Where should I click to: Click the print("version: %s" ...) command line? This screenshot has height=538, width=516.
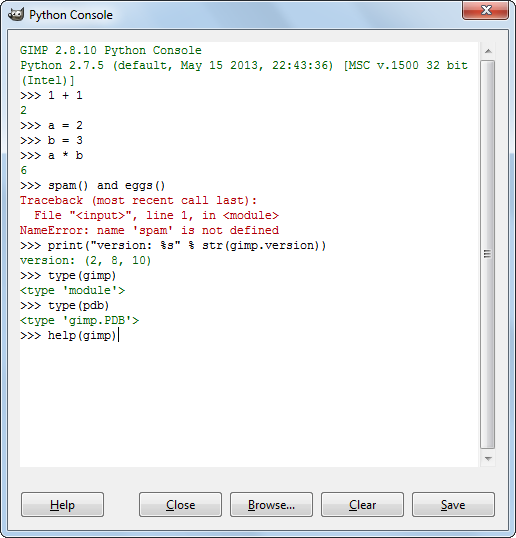(x=173, y=245)
